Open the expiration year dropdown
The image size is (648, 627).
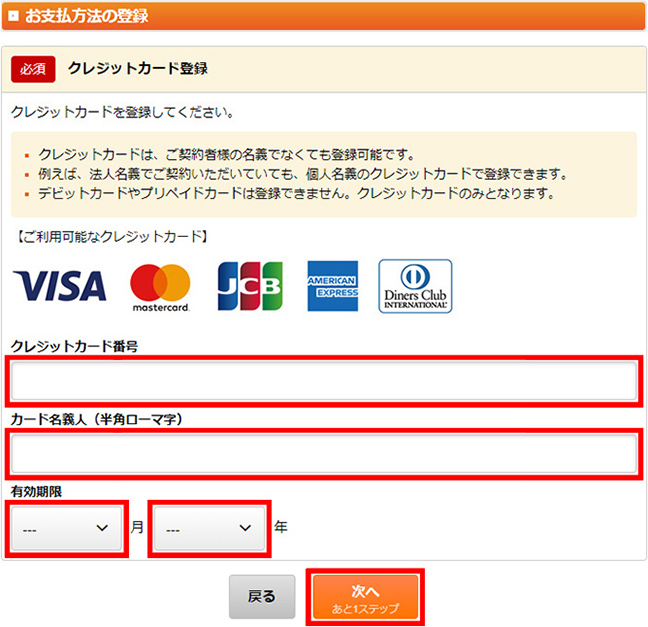[x=209, y=528]
